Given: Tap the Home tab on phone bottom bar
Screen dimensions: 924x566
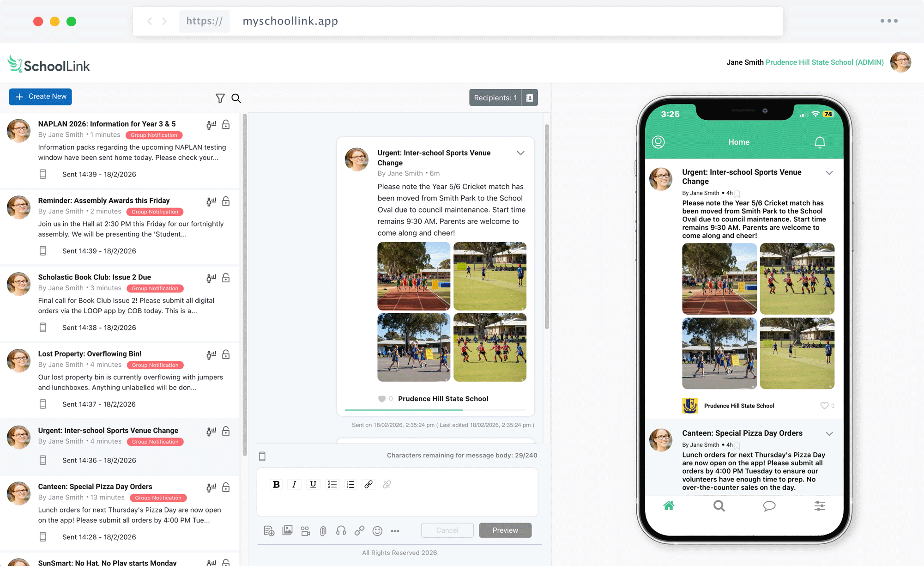Looking at the screenshot, I should pyautogui.click(x=668, y=506).
